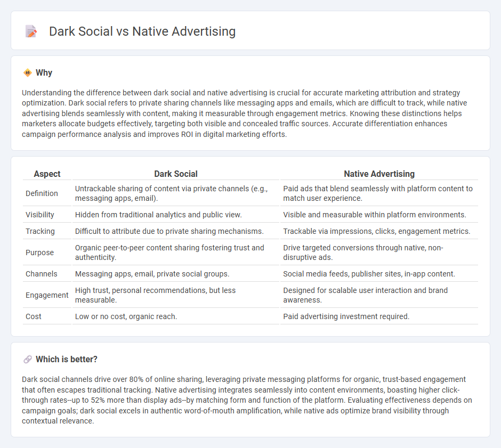
Task: Select the page title Dark Social vs Native Advertising
Action: pos(142,31)
